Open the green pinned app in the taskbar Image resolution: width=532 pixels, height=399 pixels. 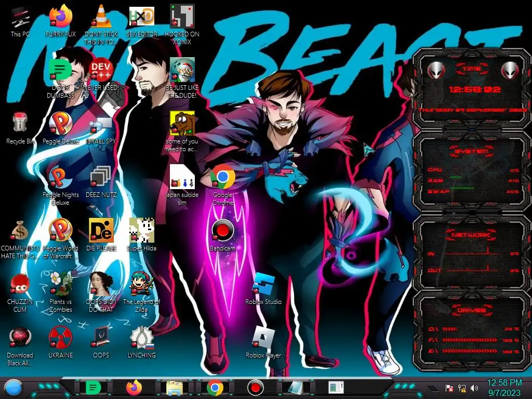coord(94,388)
